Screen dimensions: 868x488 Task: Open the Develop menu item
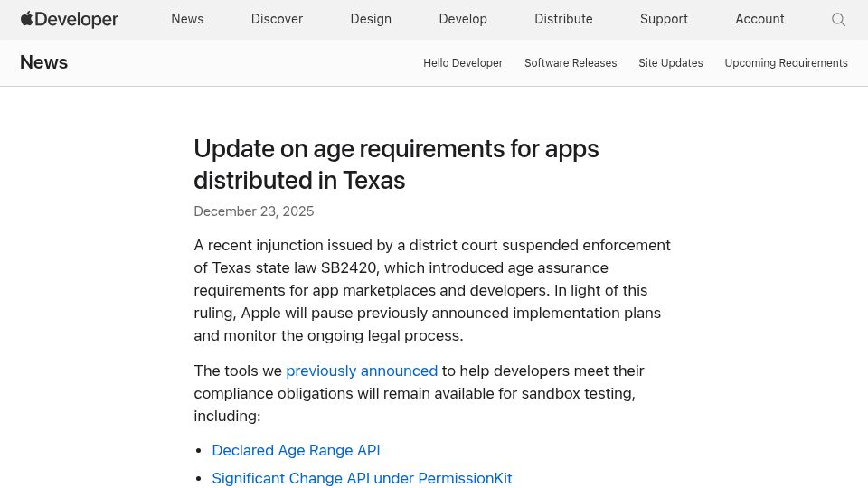(x=463, y=19)
